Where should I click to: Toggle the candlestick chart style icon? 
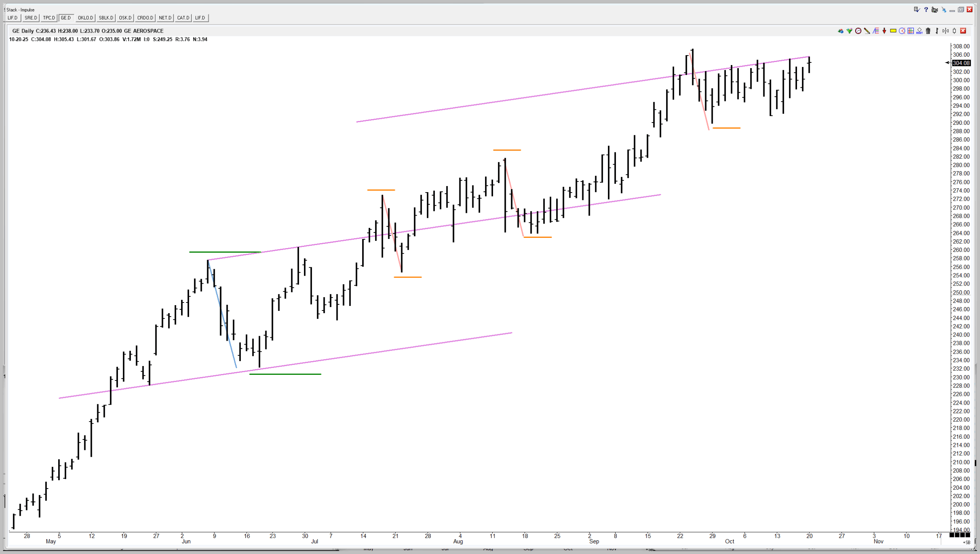[x=954, y=31]
